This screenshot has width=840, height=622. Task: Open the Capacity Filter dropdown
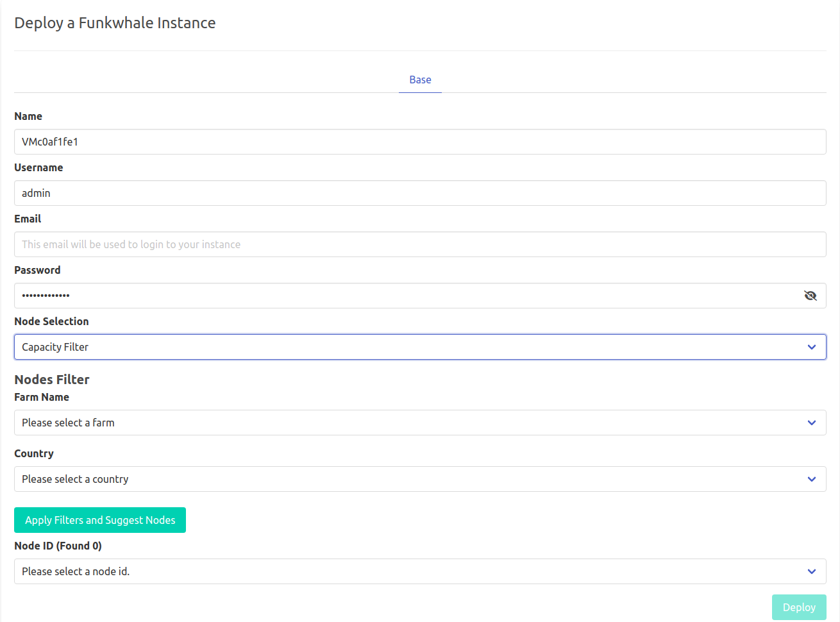[410, 347]
